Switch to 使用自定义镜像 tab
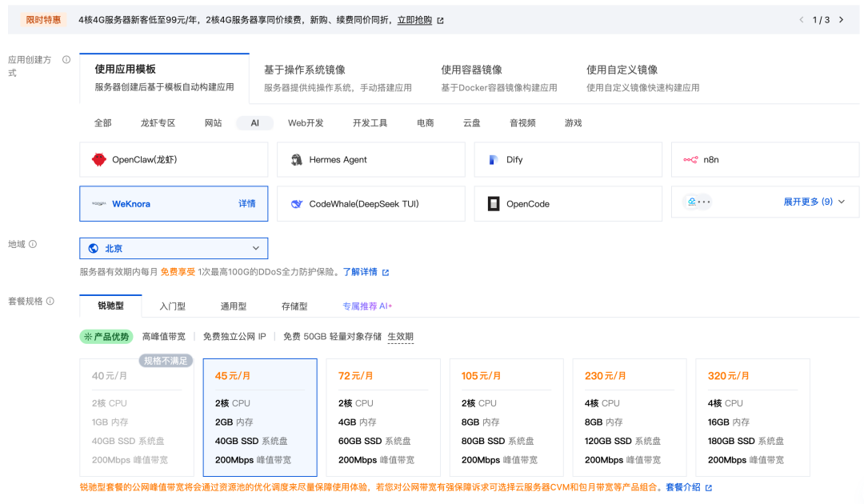864x504 pixels. coord(642,78)
